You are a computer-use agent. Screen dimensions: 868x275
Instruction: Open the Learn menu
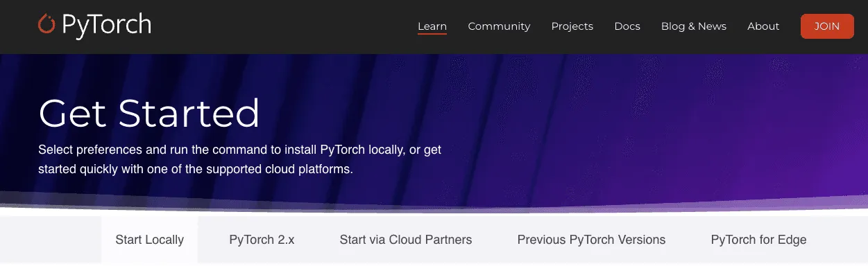click(432, 26)
